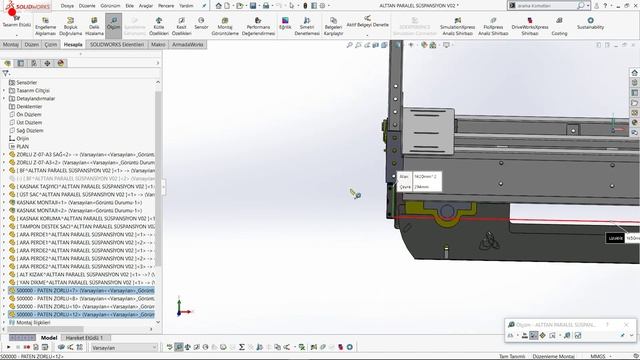Click the Arama Komutları search field
Image resolution: width=640 pixels, height=360 pixels.
pyautogui.click(x=547, y=6)
